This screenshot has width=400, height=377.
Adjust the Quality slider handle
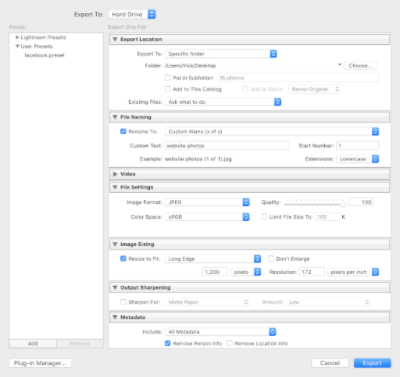342,203
